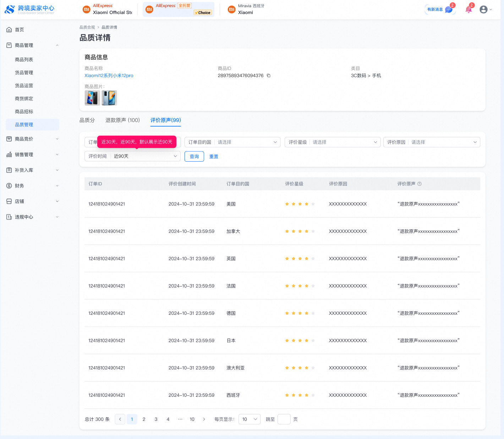Copy the product ID using copy icon
The width and height of the screenshot is (504, 439).
pos(269,76)
